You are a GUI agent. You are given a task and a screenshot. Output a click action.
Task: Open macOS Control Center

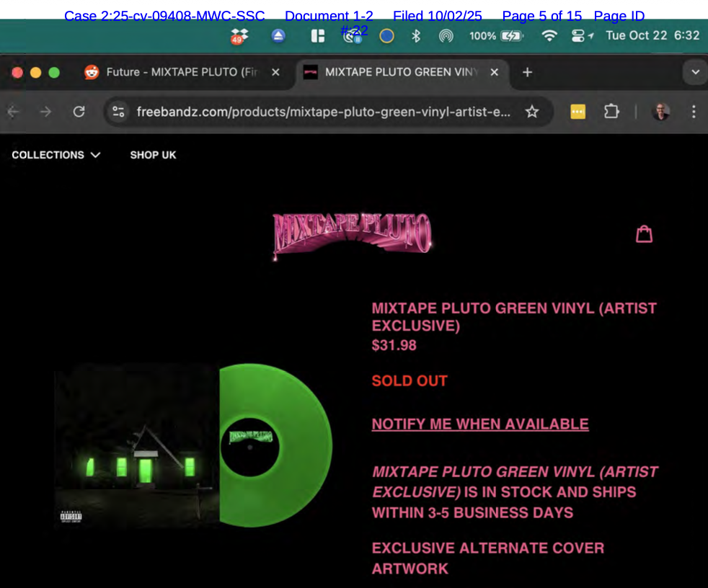click(x=578, y=36)
